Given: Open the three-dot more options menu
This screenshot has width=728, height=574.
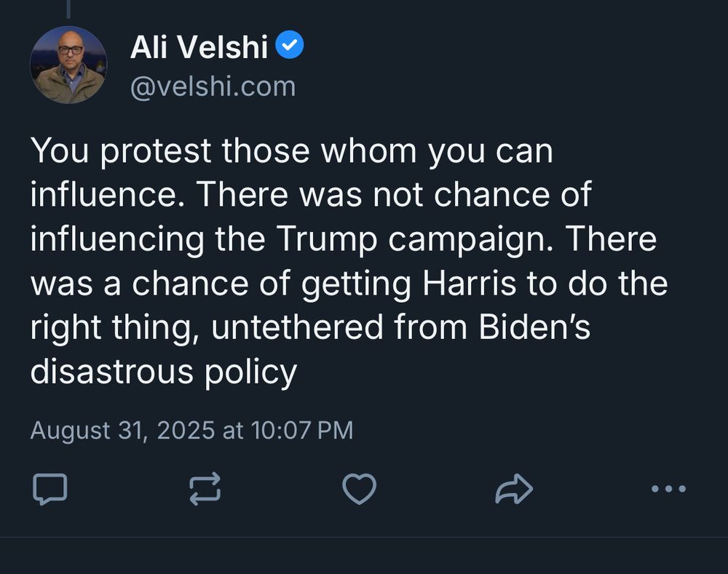Looking at the screenshot, I should 668,489.
